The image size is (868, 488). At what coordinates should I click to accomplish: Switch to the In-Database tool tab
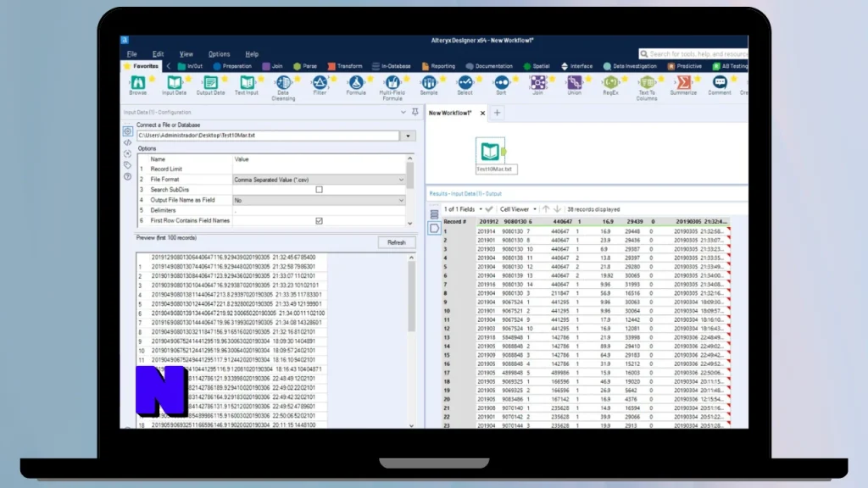click(391, 66)
